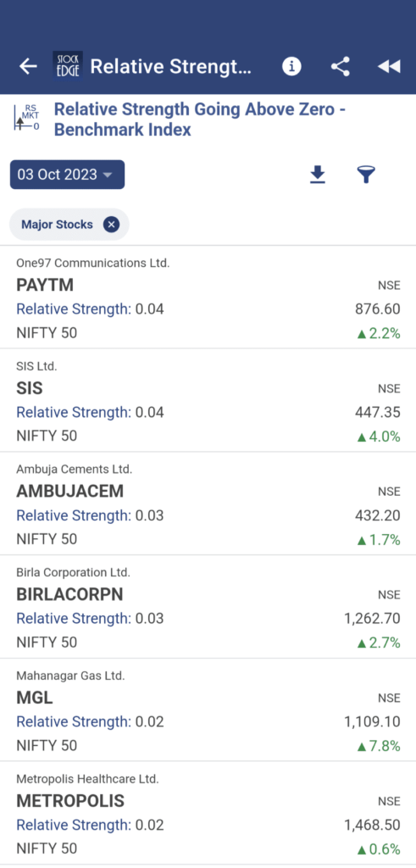416x868 pixels.
Task: Select the Major Stocks filter chip
Action: [69, 224]
